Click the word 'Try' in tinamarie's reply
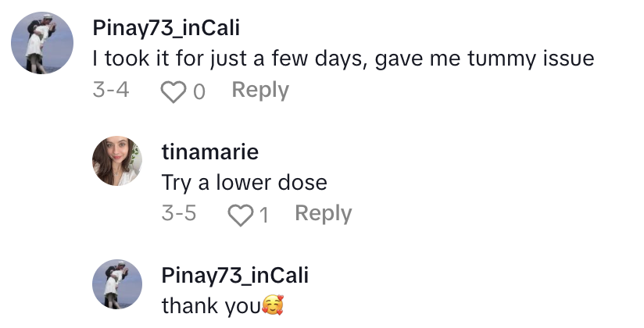 pyautogui.click(x=176, y=183)
